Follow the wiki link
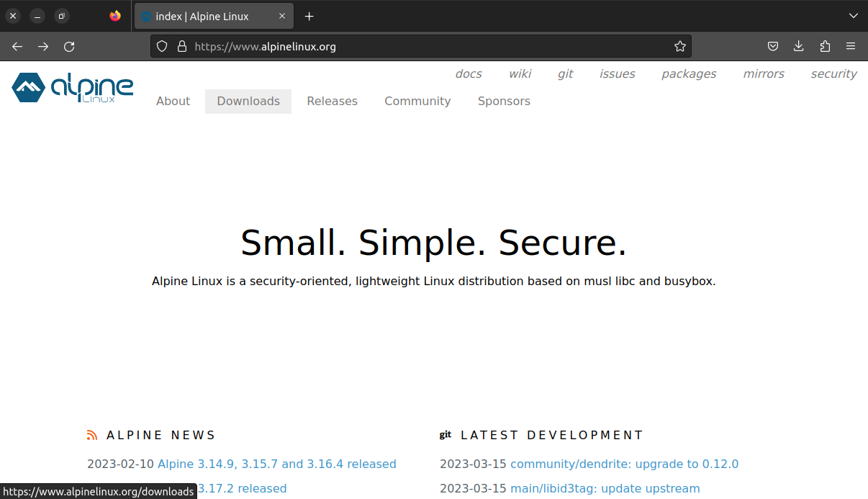 pyautogui.click(x=520, y=73)
